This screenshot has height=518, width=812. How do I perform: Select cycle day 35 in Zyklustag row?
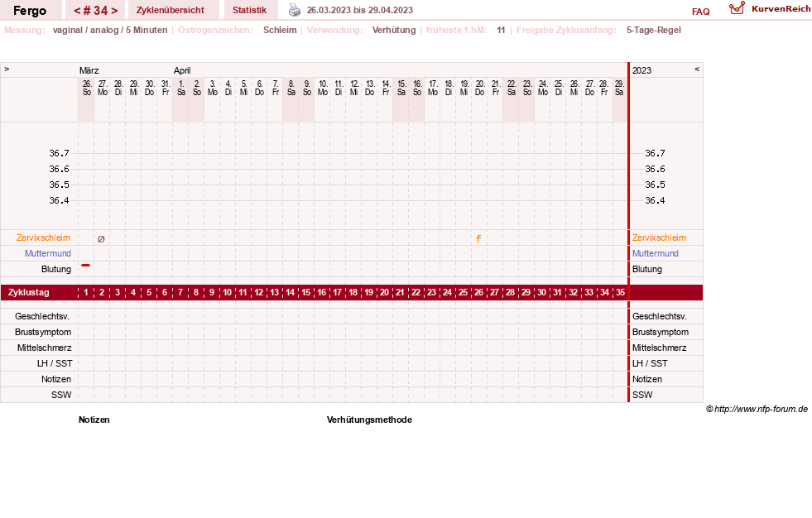tap(620, 292)
